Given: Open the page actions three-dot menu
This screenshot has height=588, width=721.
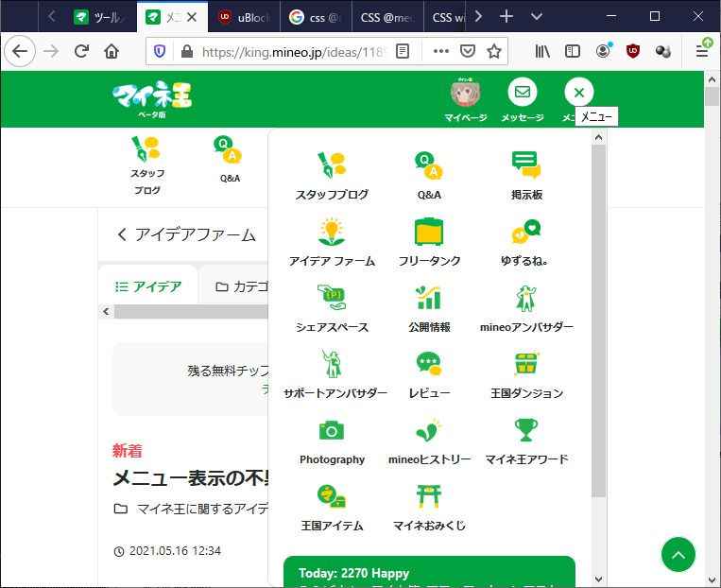Looking at the screenshot, I should point(440,51).
